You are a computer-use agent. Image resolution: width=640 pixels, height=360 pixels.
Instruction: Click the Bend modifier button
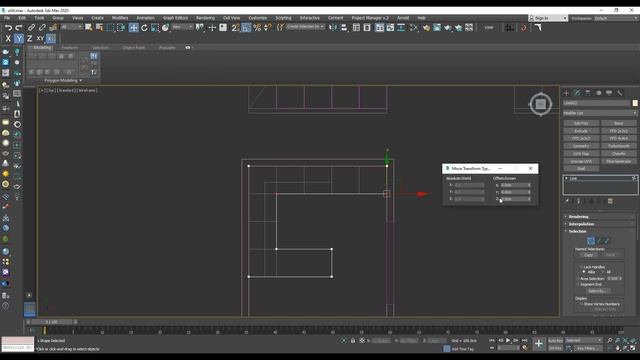pyautogui.click(x=619, y=123)
